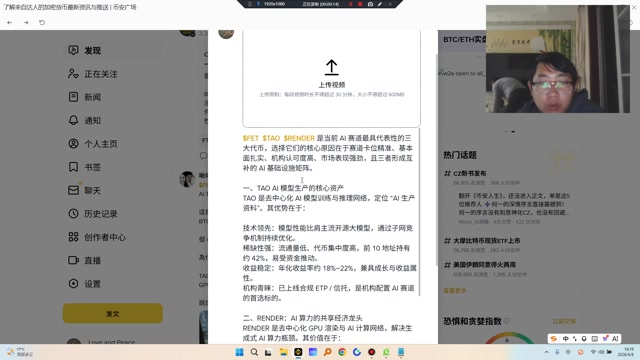The height and width of the screenshot is (360, 640).
Task: Click the AI button on IME toolbar
Action: click(615, 339)
